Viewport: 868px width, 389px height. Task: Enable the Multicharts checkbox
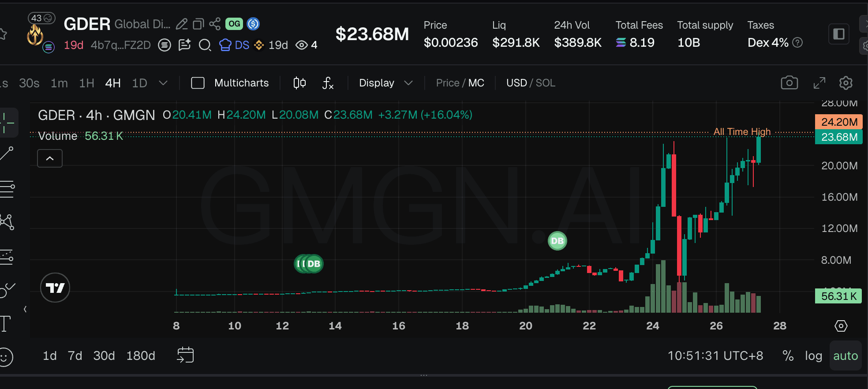pyautogui.click(x=198, y=83)
